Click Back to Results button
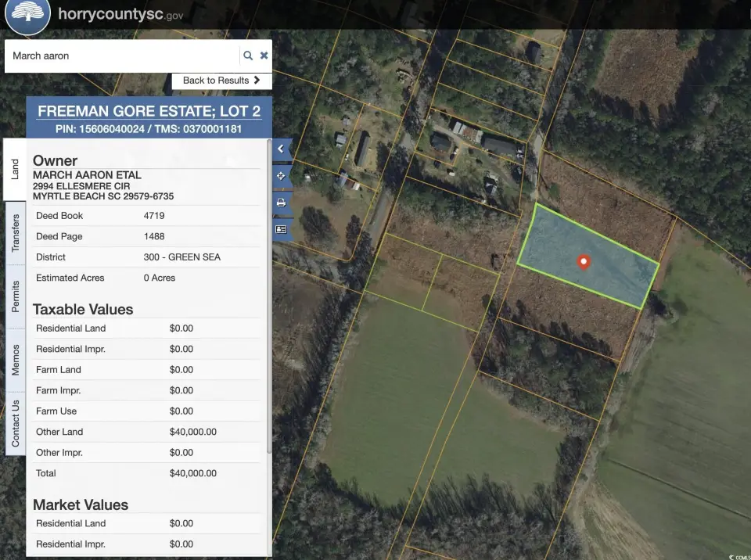The image size is (751, 560). [221, 81]
